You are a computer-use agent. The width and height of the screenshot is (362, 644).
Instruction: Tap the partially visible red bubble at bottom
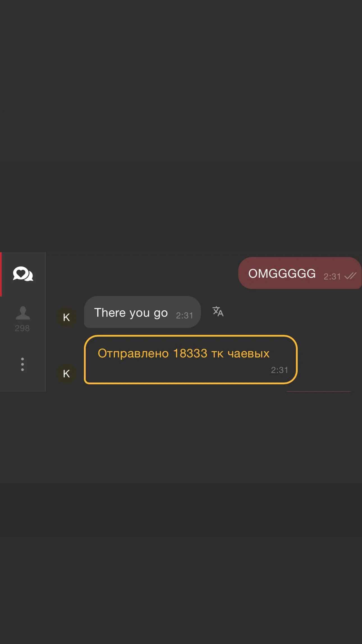pos(319,391)
